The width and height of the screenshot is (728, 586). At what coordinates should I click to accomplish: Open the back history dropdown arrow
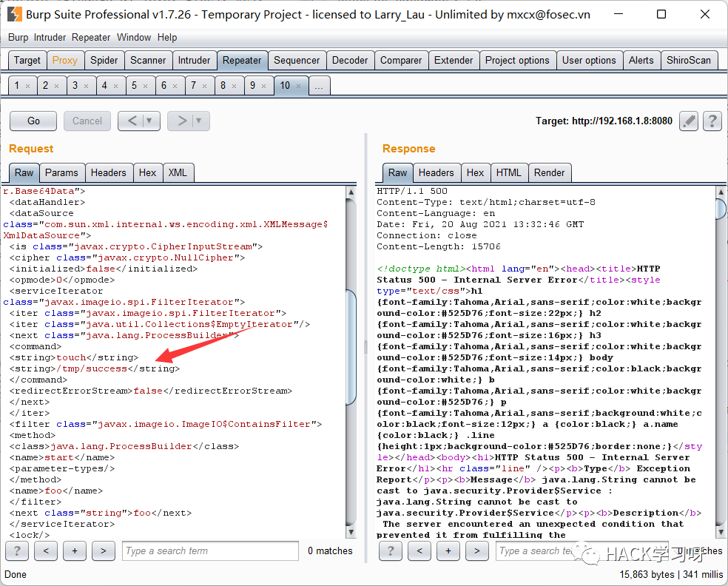149,121
